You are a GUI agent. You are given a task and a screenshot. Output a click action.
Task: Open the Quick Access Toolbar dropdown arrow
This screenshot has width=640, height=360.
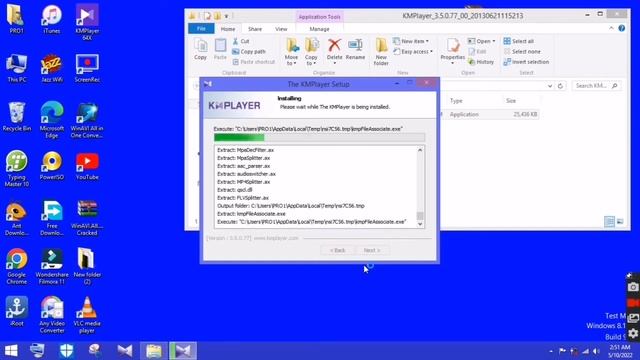pyautogui.click(x=226, y=16)
